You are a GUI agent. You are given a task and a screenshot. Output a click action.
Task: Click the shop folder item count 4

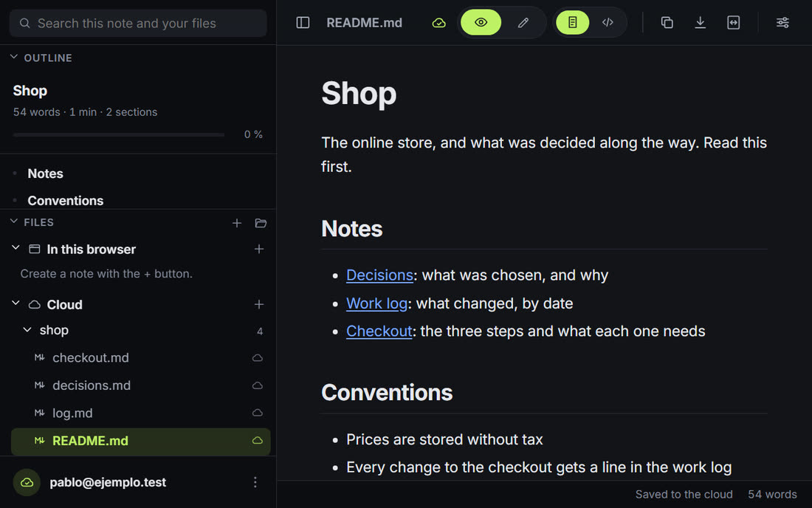point(260,332)
